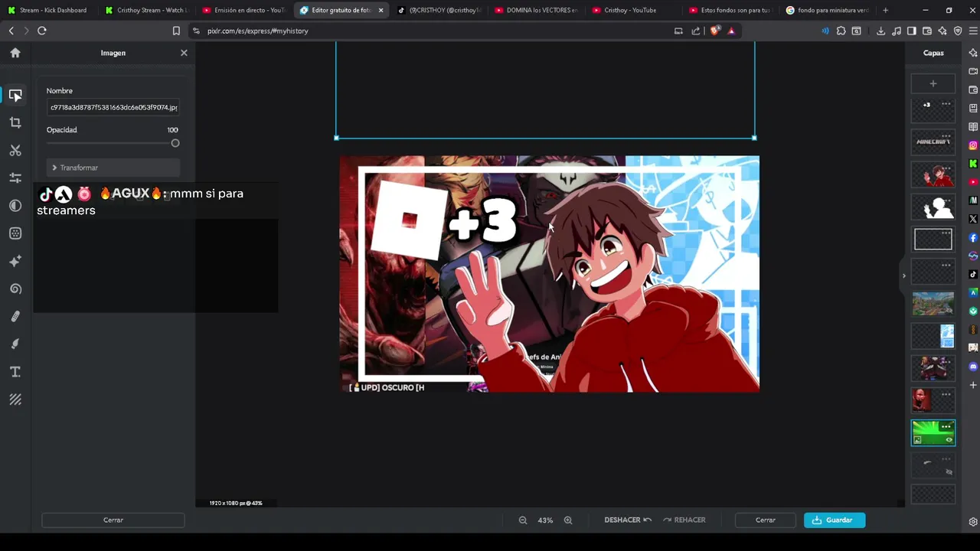Bookmark this page icon in address bar
The image size is (980, 551).
click(176, 31)
